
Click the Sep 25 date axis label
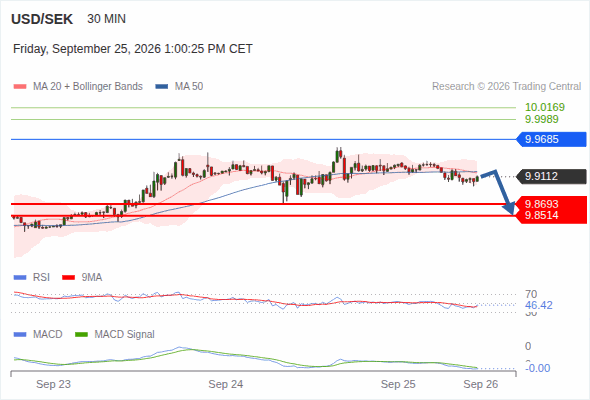click(398, 384)
